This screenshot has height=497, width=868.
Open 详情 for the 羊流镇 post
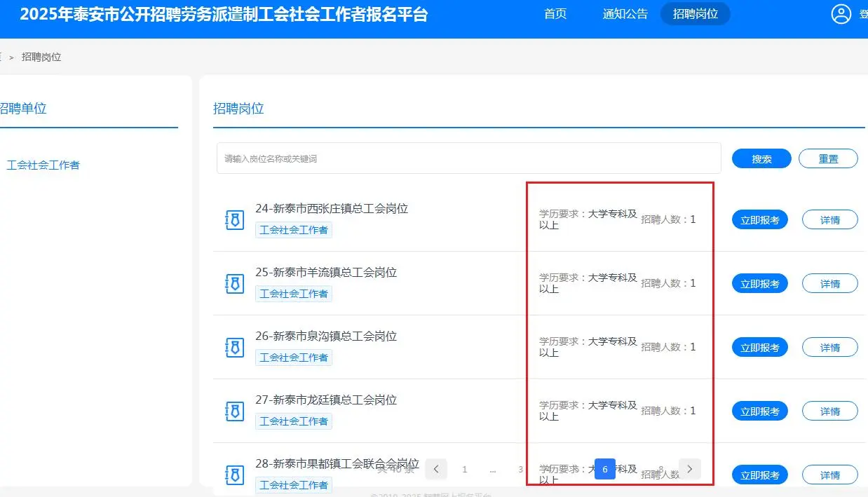[829, 283]
